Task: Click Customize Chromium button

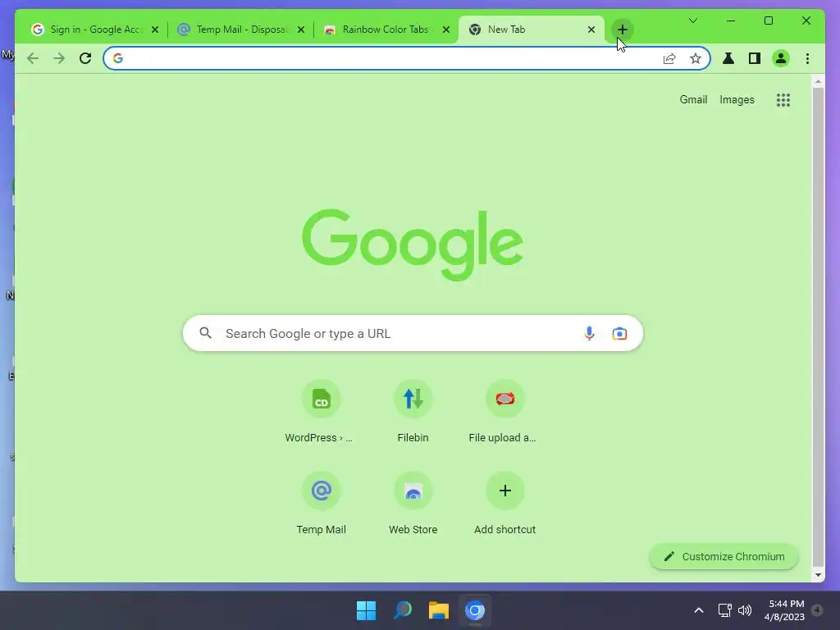Action: [724, 557]
